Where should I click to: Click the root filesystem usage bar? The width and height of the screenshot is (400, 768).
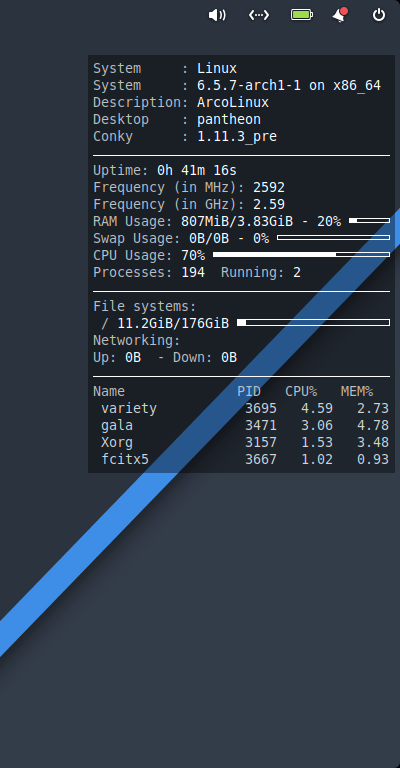point(313,323)
